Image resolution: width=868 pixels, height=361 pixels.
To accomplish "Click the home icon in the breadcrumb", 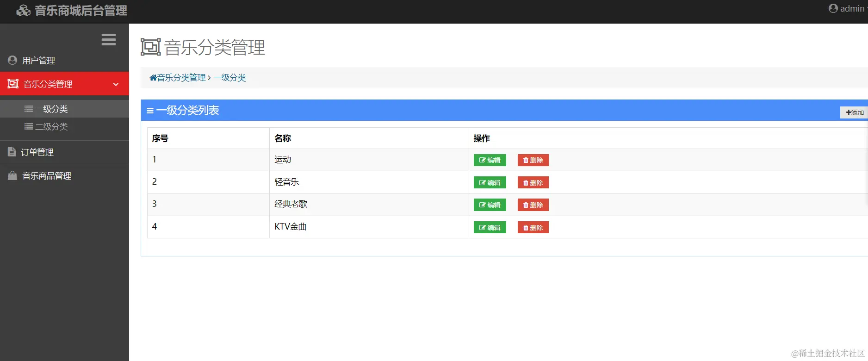I will (153, 78).
